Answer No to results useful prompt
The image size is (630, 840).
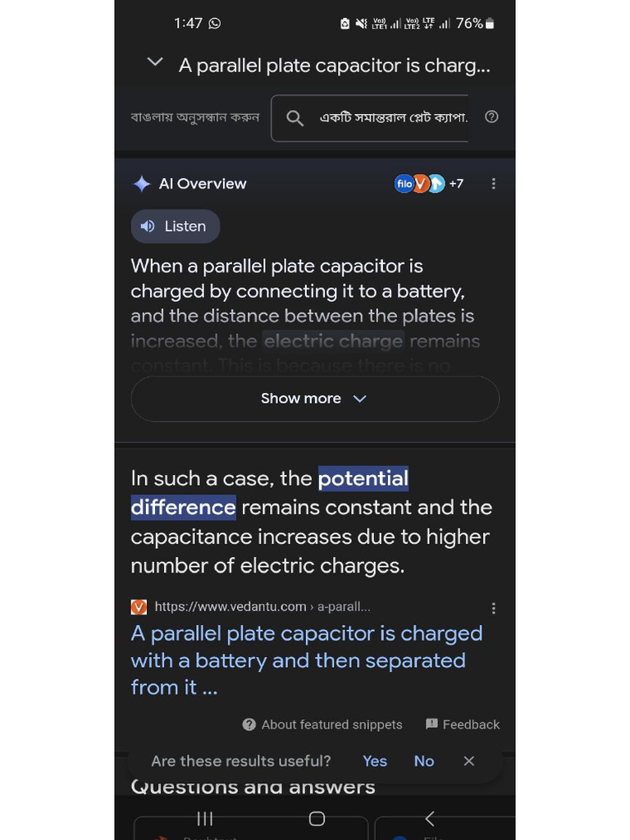(424, 761)
